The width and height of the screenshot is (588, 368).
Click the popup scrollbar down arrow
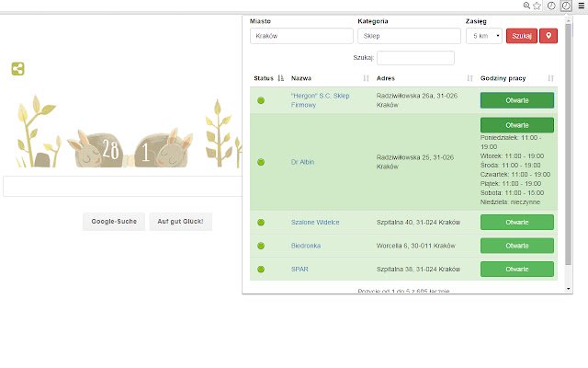tap(569, 289)
